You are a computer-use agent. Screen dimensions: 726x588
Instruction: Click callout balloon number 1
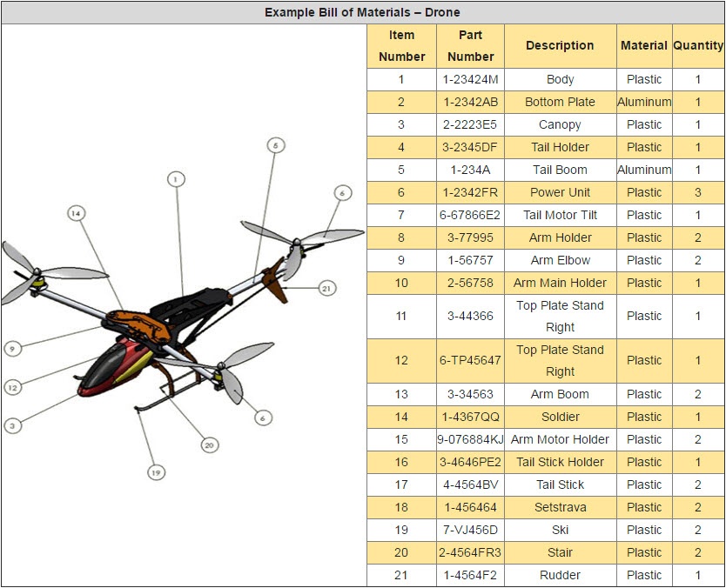click(x=175, y=179)
